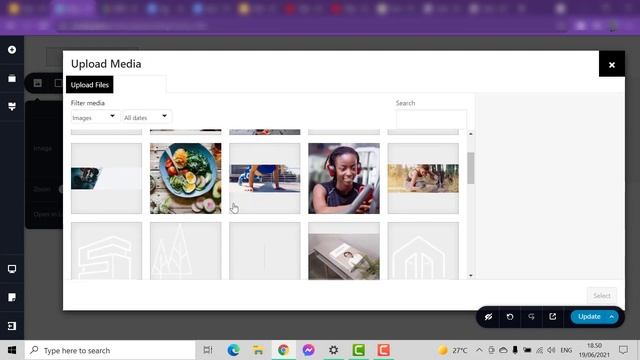Click the volume speaker tray icon
This screenshot has height=360, width=640.
click(551, 350)
